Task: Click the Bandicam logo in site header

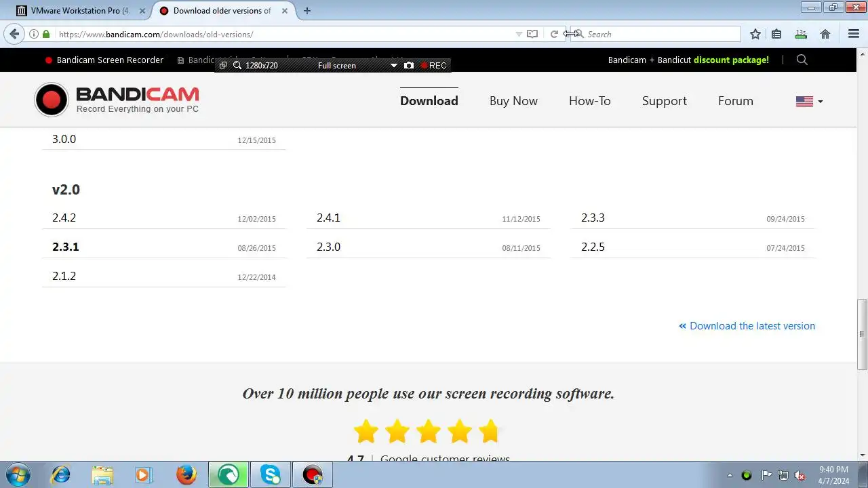Action: [x=117, y=100]
